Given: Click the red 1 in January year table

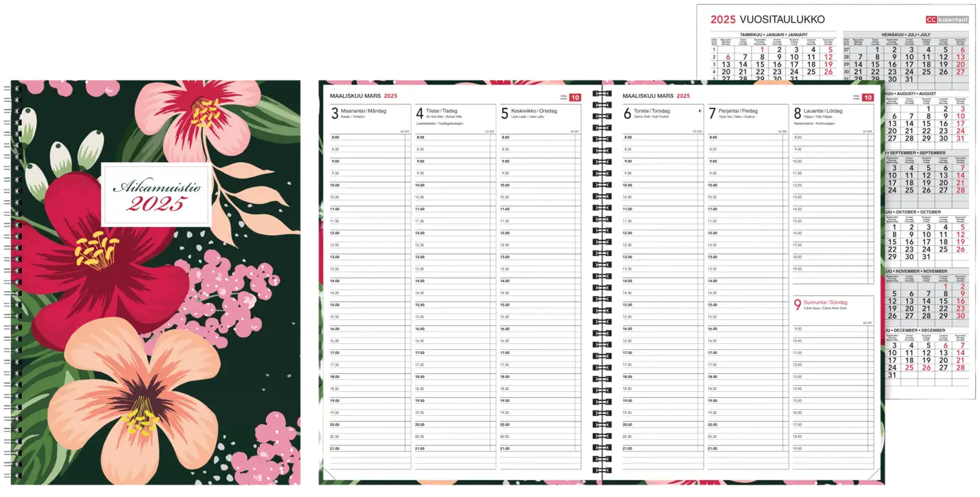Looking at the screenshot, I should click(x=762, y=50).
